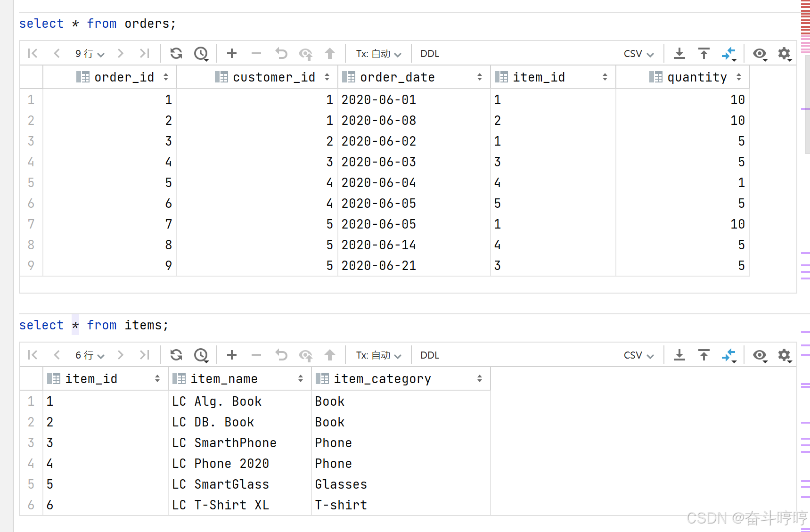Sort by item_category column header
The height and width of the screenshot is (532, 810).
click(x=401, y=378)
